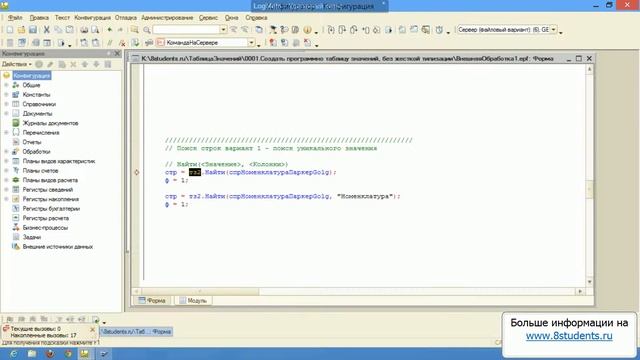Click the code editor vertical scrollbar down arrow
This screenshot has height=360, width=640.
pos(589,282)
